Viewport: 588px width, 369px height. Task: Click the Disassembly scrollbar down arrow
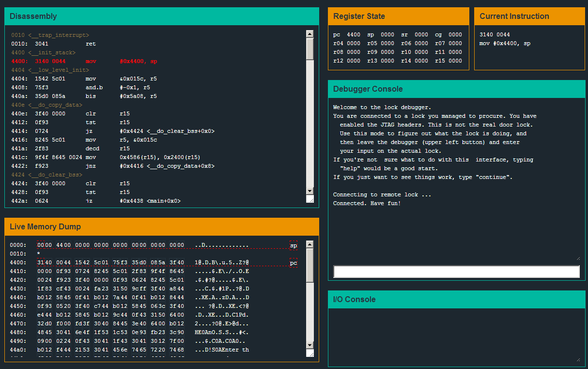(x=310, y=192)
